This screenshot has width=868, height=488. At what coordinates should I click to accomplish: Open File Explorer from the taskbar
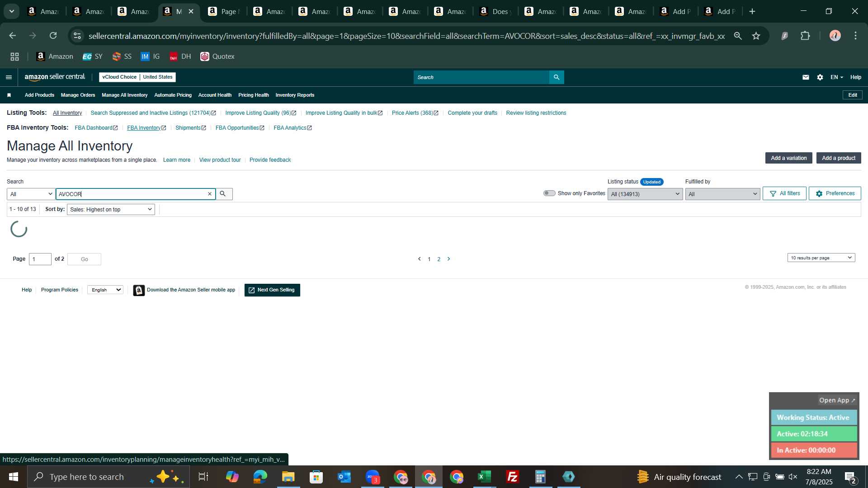pos(288,477)
